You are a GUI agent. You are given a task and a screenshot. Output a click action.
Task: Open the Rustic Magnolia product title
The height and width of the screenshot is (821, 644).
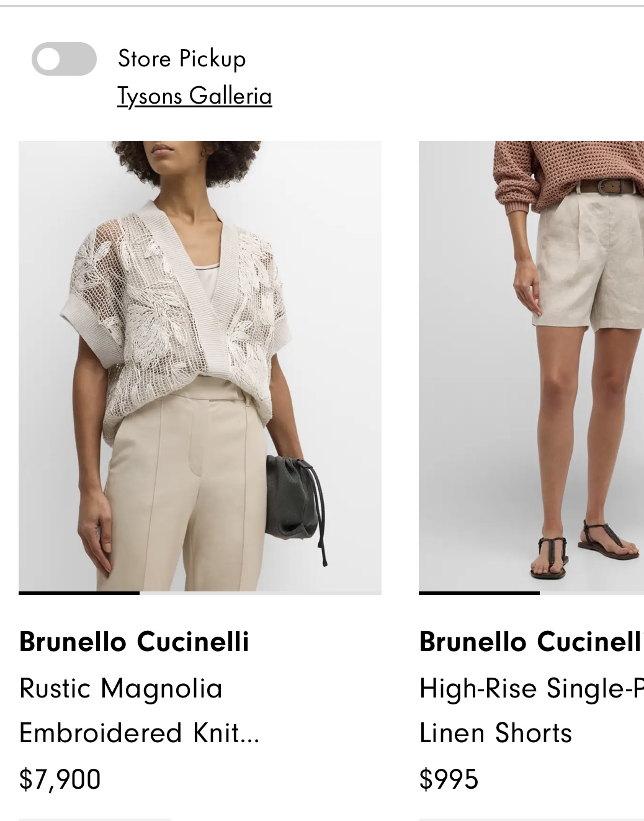[x=120, y=688]
